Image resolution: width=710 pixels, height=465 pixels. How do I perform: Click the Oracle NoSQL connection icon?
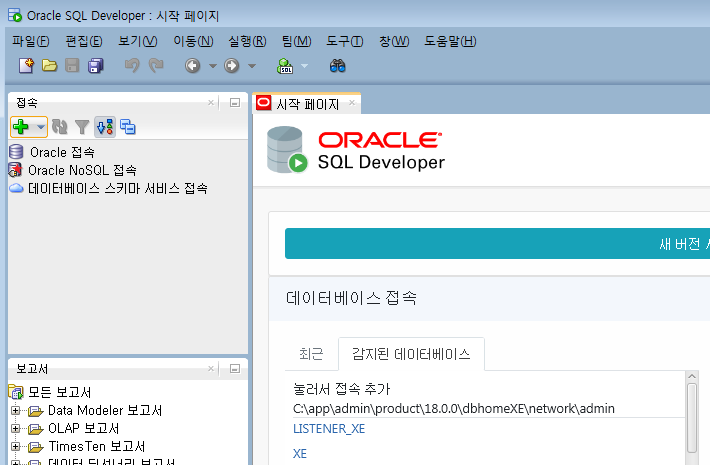click(x=15, y=170)
